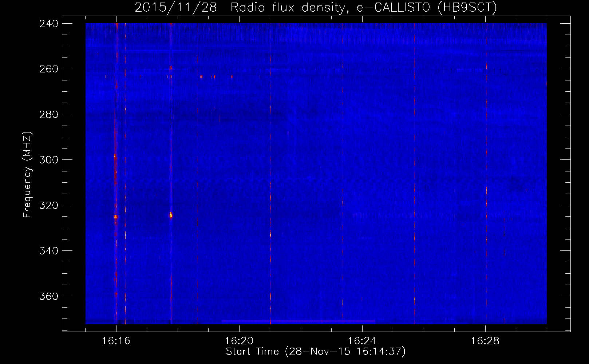Click the 'Frequency (MHZ)' axis label

coord(27,175)
